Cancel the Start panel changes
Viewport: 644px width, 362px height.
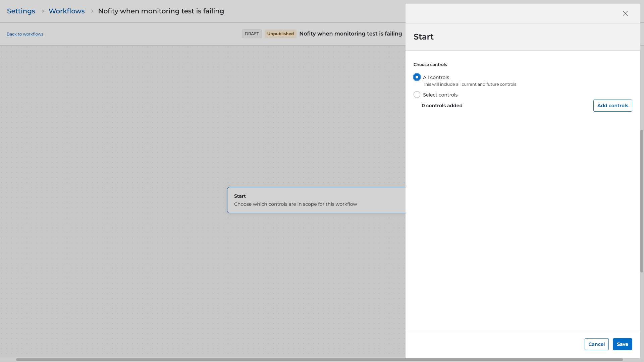(596, 344)
